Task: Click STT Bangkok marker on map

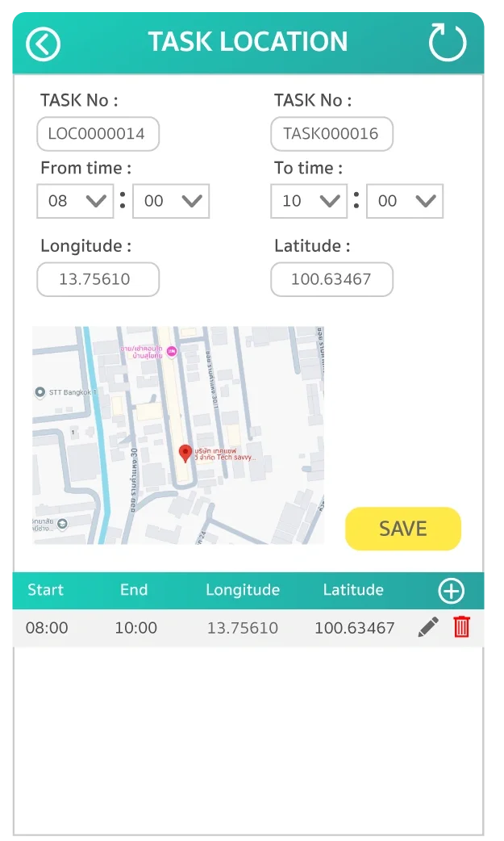Action: (40, 392)
